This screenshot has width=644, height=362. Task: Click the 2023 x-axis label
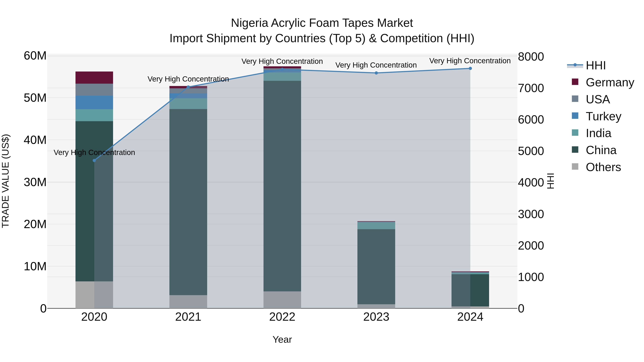tap(376, 317)
